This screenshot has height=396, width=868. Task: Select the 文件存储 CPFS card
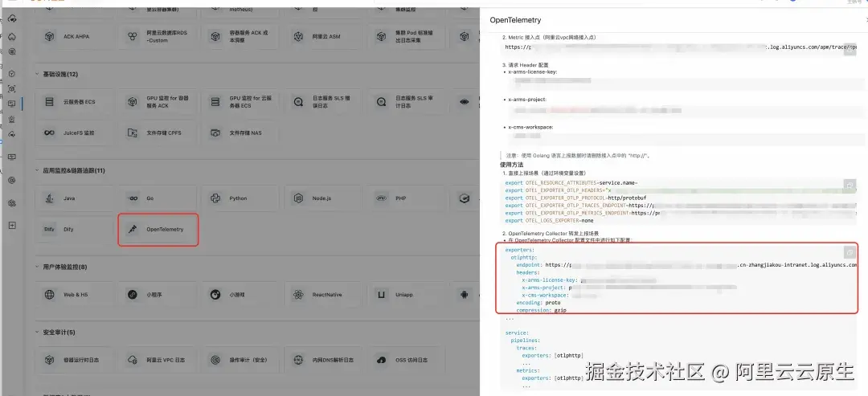tap(158, 133)
